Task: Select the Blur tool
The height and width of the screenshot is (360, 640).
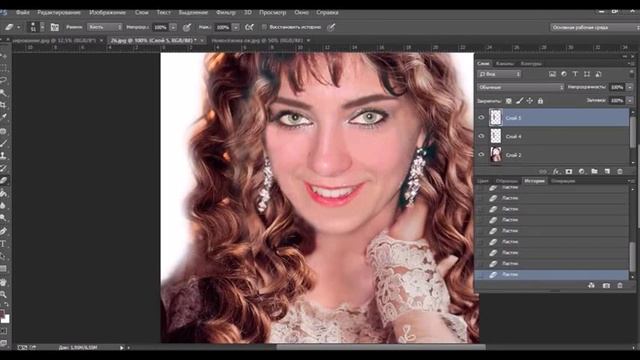Action: coord(3,206)
